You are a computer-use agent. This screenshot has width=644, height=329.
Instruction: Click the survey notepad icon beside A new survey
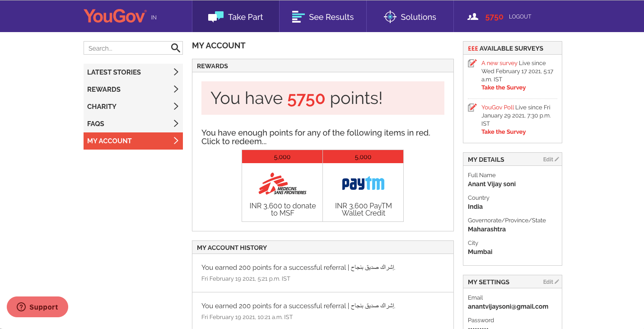[472, 63]
